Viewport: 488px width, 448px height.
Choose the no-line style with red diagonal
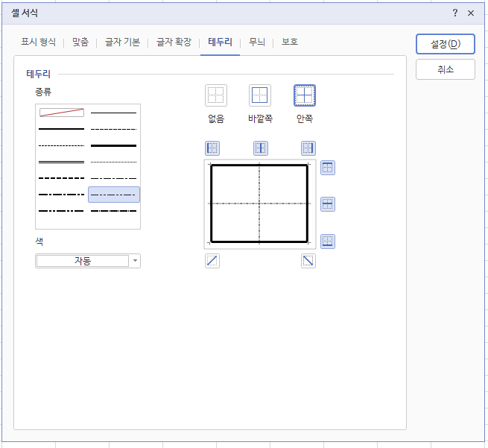(x=62, y=113)
